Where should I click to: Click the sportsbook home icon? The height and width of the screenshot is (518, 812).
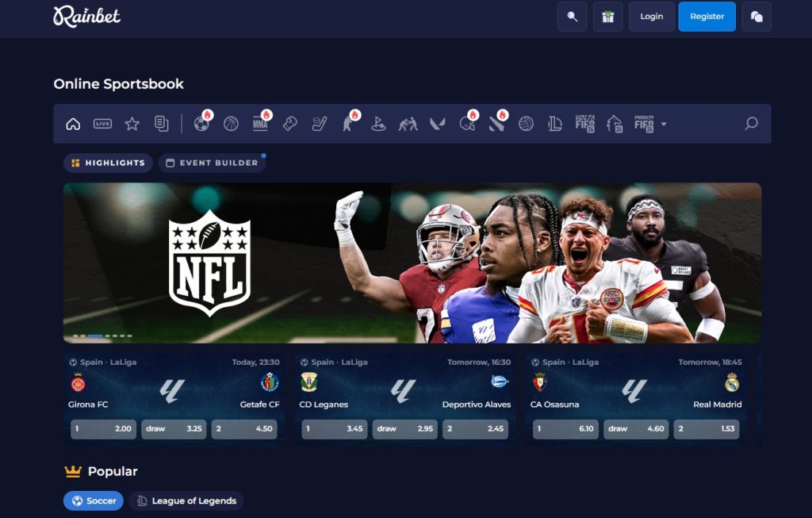click(73, 124)
